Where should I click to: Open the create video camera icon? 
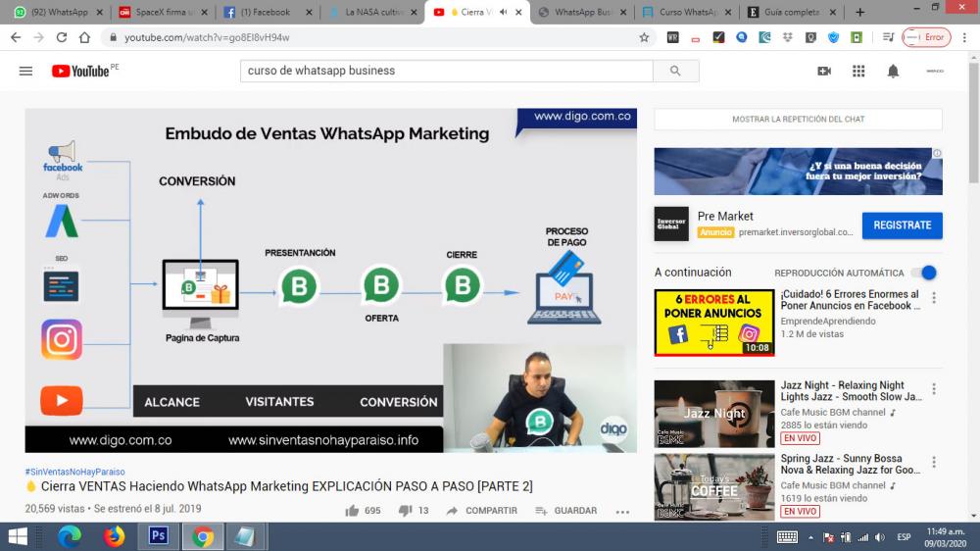824,72
